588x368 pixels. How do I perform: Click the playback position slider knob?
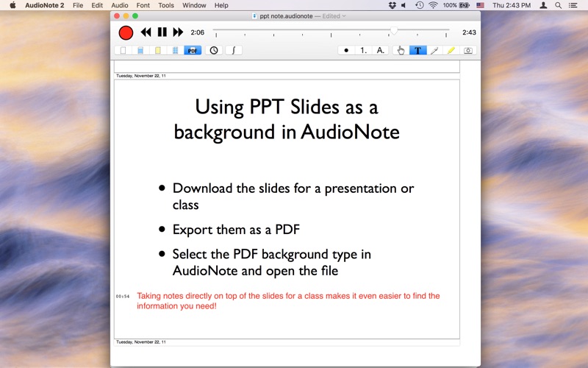coord(394,30)
